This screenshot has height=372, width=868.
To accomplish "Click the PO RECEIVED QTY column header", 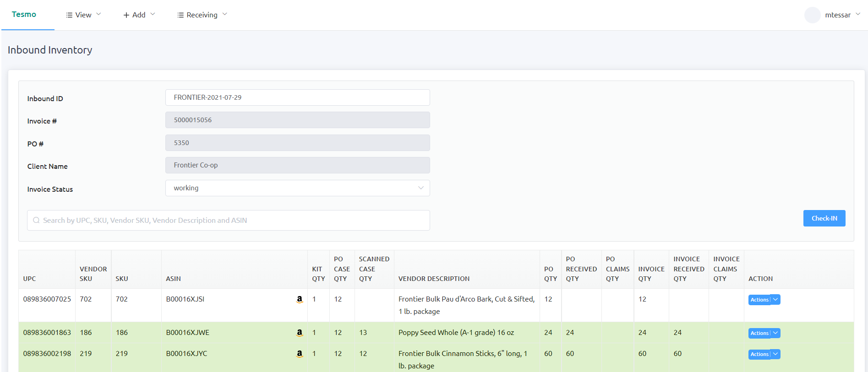I will [x=581, y=269].
